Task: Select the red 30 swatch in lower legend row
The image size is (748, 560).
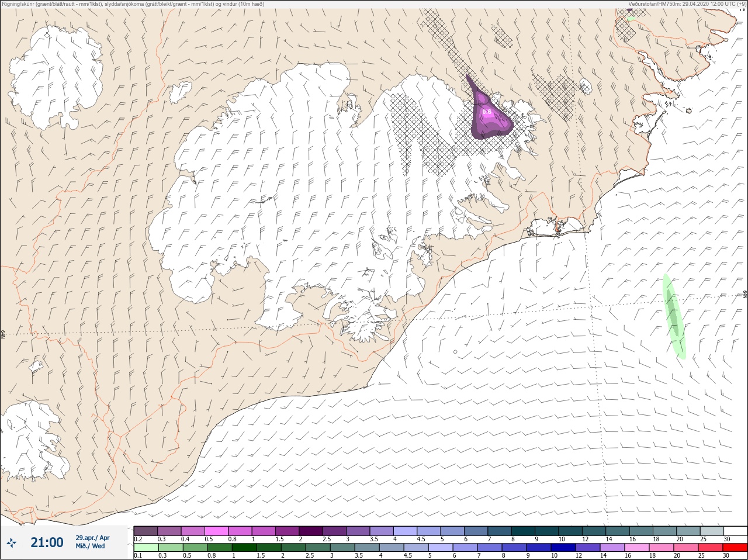Action: pyautogui.click(x=735, y=548)
